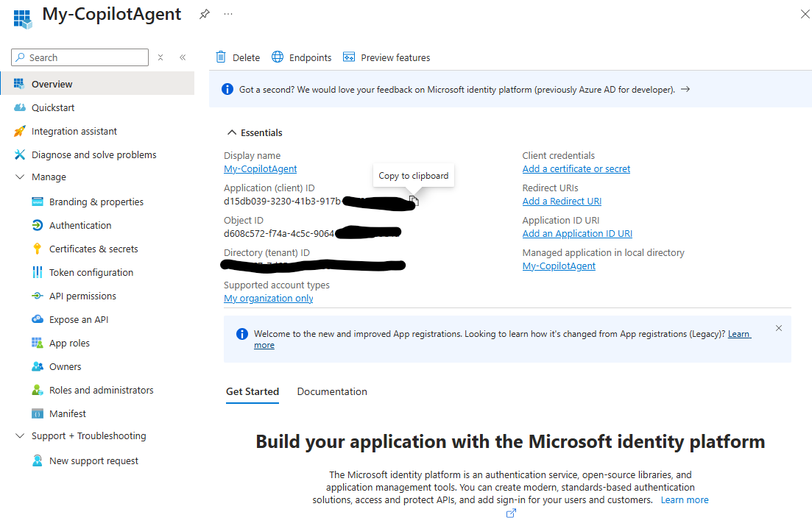Screen dimensions: 812x523
Task: Copy the Application (client) ID to clipboard
Action: [x=414, y=201]
